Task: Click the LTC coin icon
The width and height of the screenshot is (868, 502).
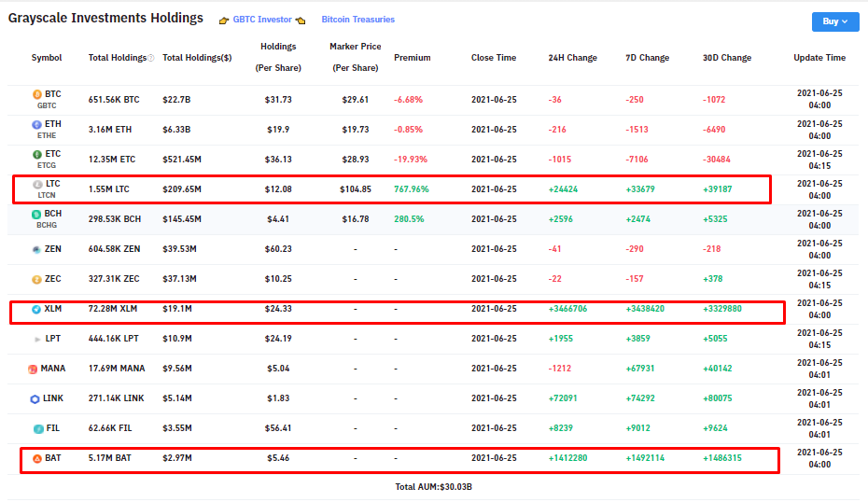Action: click(37, 185)
